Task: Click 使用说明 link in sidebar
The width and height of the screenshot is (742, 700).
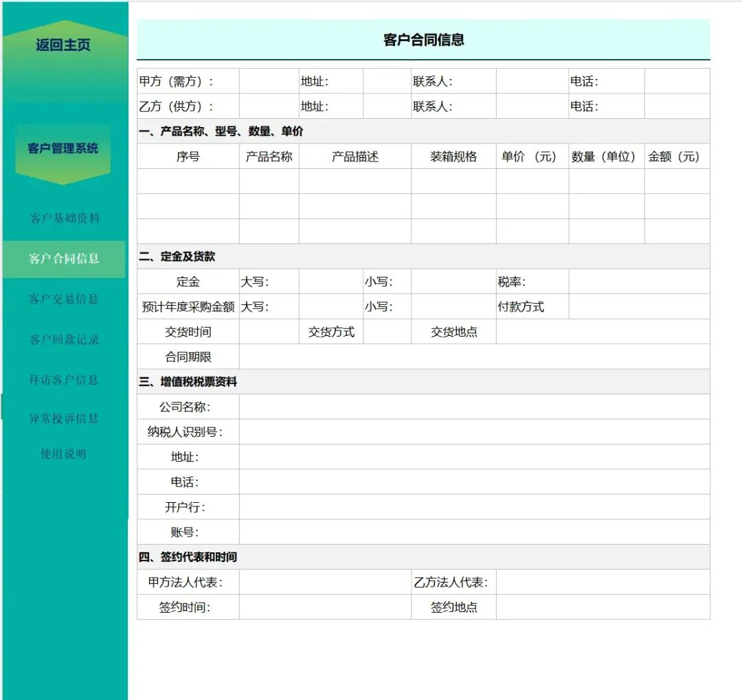Action: point(64,454)
